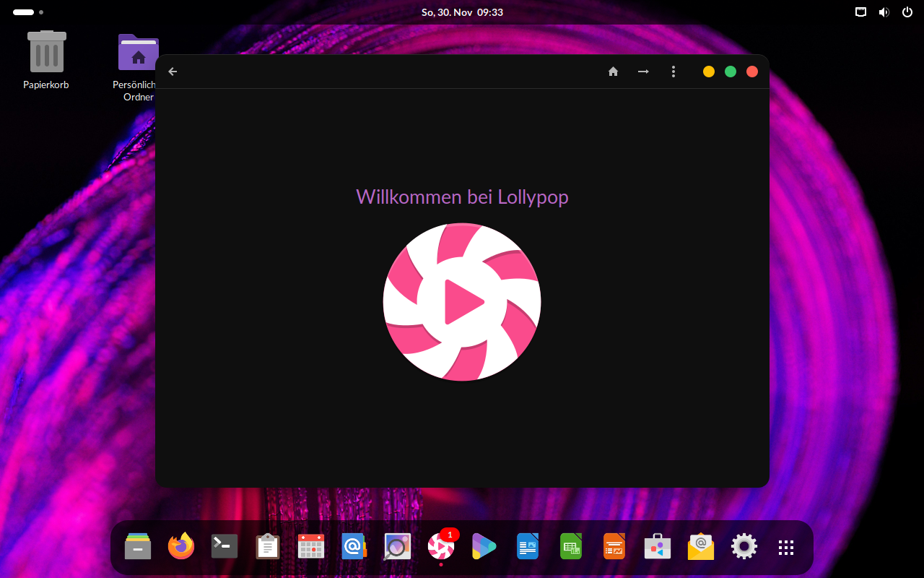
Task: Open the three-dot menu in Lollypop
Action: click(673, 72)
